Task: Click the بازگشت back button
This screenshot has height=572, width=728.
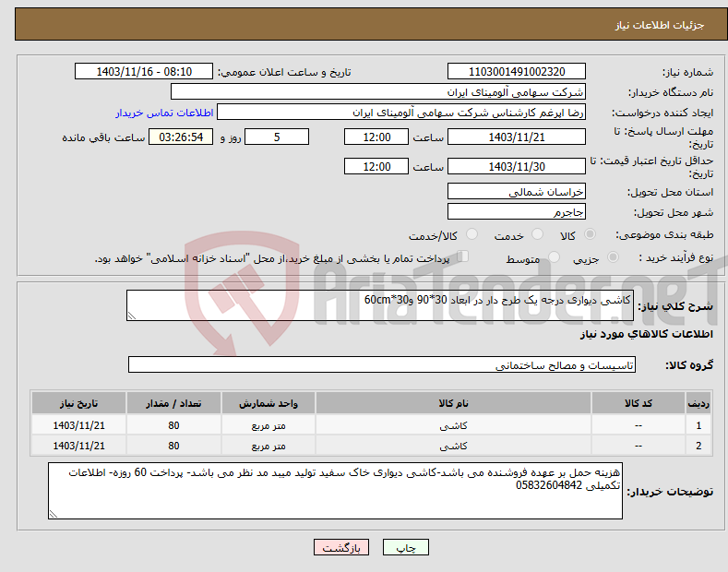Action: [341, 548]
